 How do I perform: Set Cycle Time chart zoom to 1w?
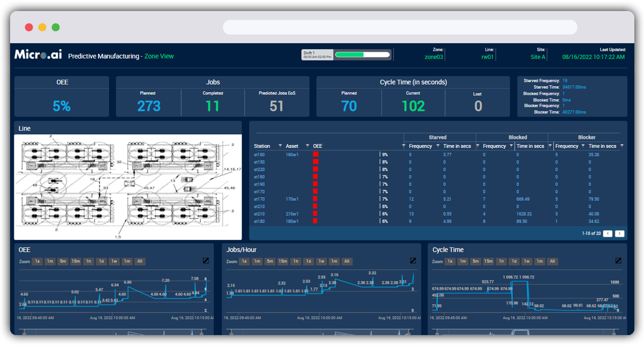tap(527, 262)
